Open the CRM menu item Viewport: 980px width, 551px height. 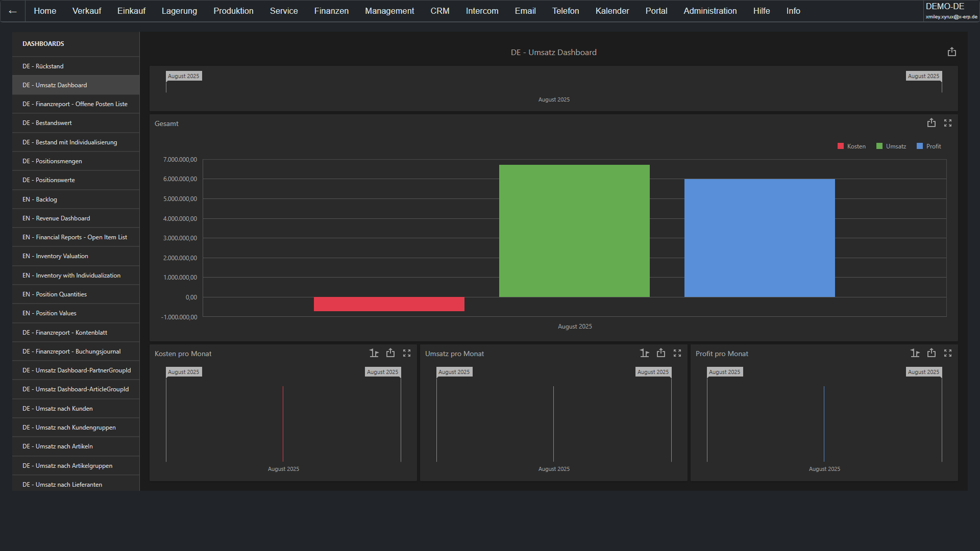(439, 11)
